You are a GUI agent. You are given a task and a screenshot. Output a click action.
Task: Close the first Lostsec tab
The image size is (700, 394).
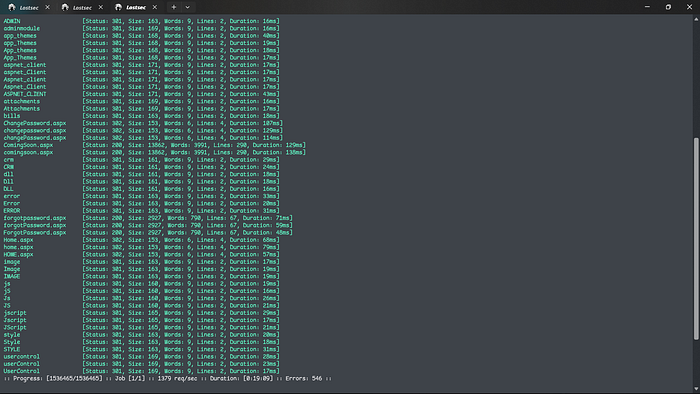click(47, 7)
